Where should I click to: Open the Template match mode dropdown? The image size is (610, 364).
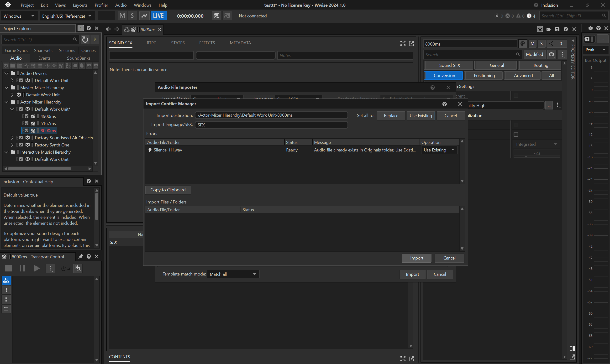pos(233,274)
